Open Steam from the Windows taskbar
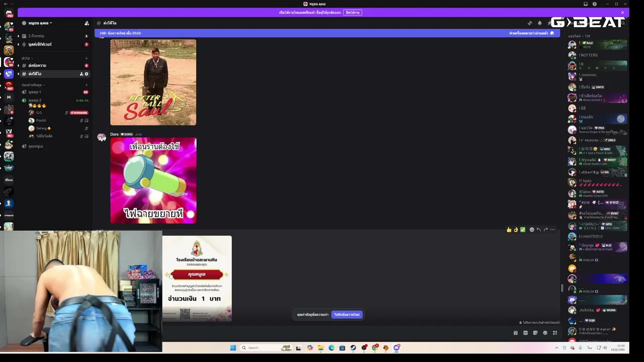 pos(353,348)
